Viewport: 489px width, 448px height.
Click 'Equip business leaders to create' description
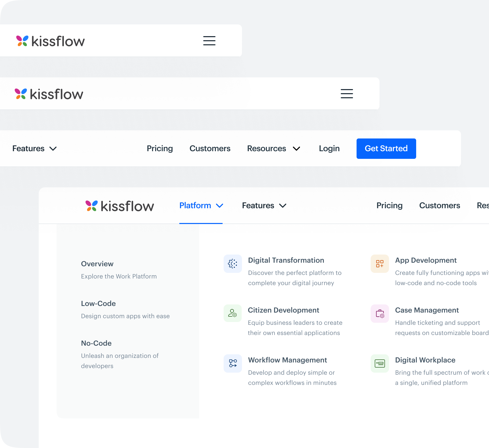pos(295,328)
